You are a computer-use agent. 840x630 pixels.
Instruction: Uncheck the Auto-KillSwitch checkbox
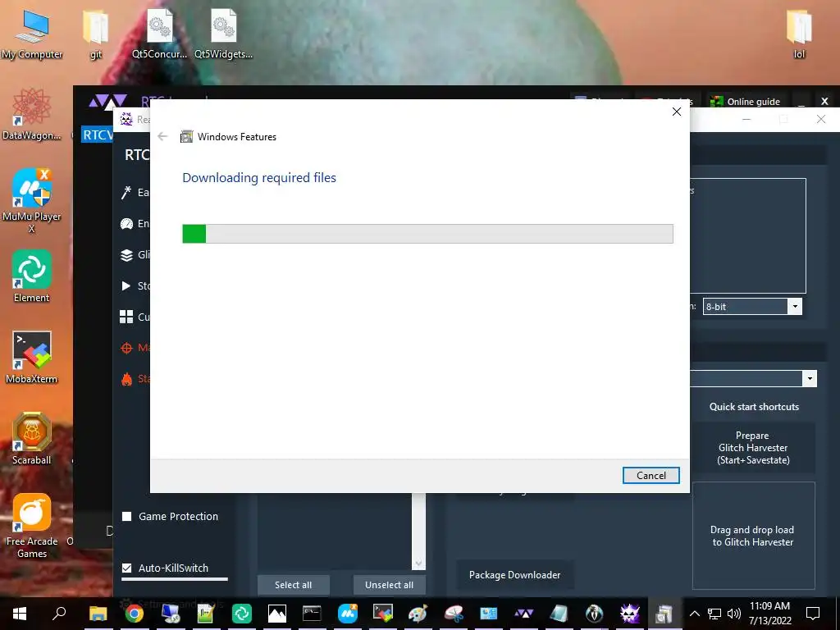[x=127, y=568]
